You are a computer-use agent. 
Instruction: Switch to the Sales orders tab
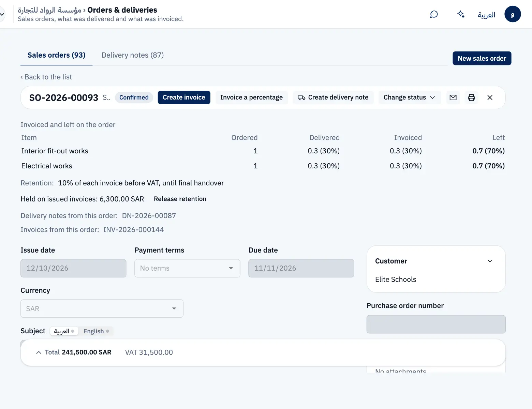[57, 55]
